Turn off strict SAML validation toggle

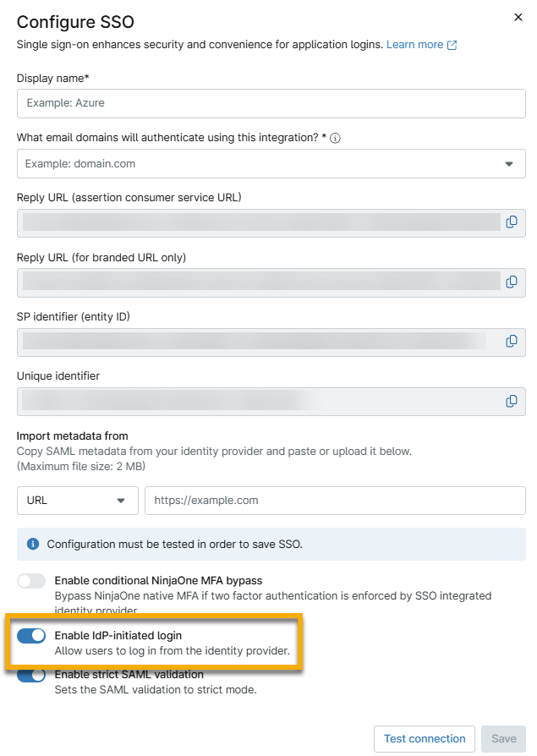tap(31, 675)
